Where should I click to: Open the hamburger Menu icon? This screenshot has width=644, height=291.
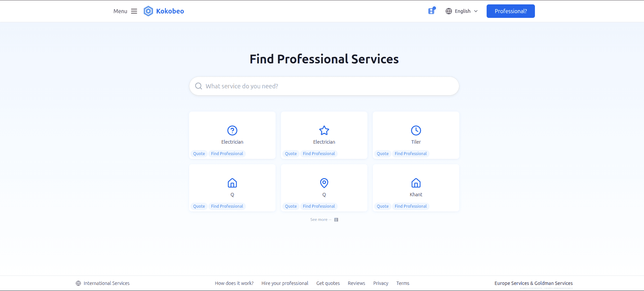pyautogui.click(x=134, y=11)
